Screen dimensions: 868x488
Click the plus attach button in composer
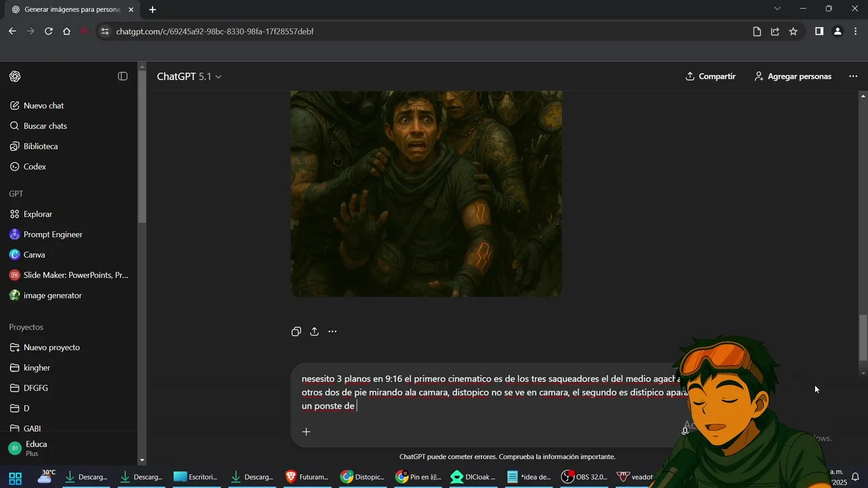pyautogui.click(x=306, y=432)
